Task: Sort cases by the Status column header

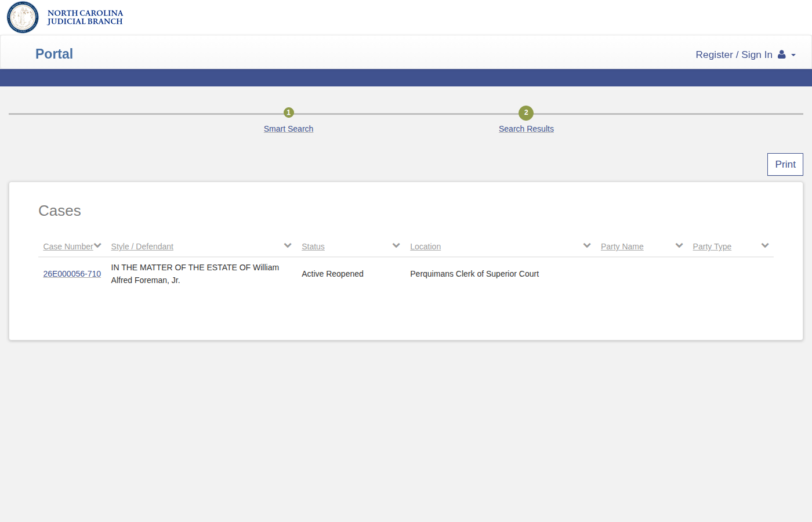Action: [x=313, y=246]
